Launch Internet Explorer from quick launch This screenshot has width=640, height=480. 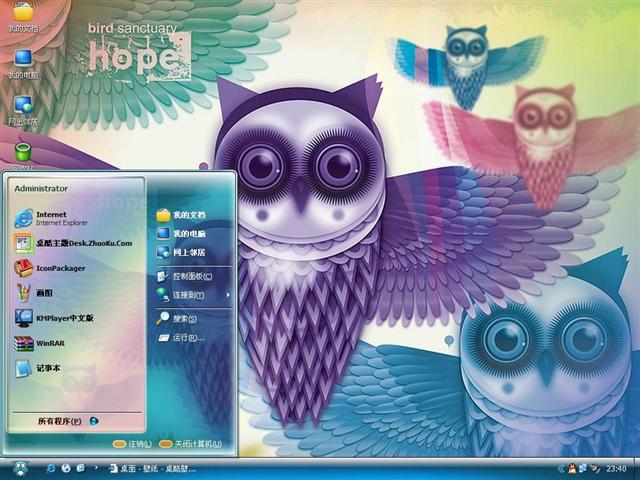click(51, 468)
